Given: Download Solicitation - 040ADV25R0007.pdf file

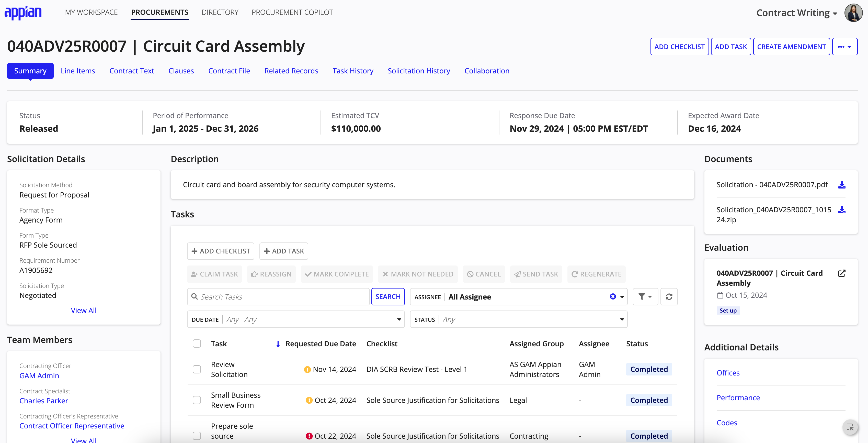Looking at the screenshot, I should (x=841, y=185).
